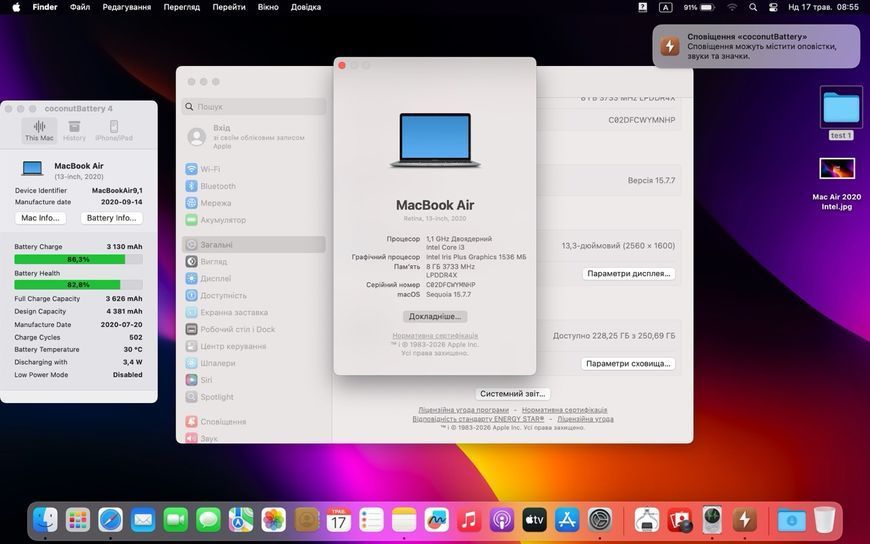Click Системний звіт... button

pos(513,394)
